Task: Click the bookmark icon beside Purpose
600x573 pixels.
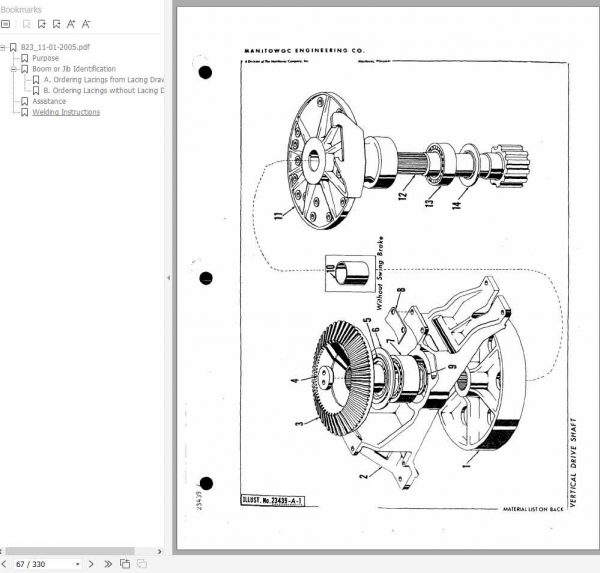Action: pyautogui.click(x=24, y=58)
